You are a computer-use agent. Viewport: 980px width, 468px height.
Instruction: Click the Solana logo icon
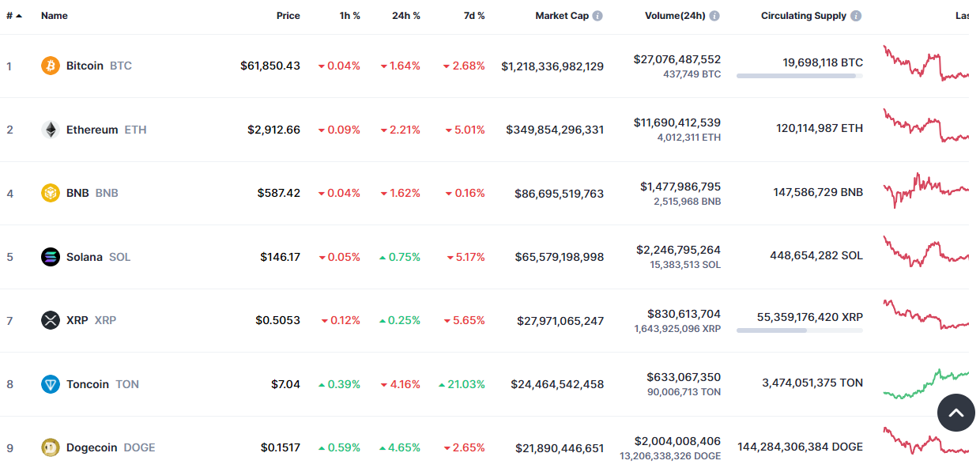(x=51, y=257)
